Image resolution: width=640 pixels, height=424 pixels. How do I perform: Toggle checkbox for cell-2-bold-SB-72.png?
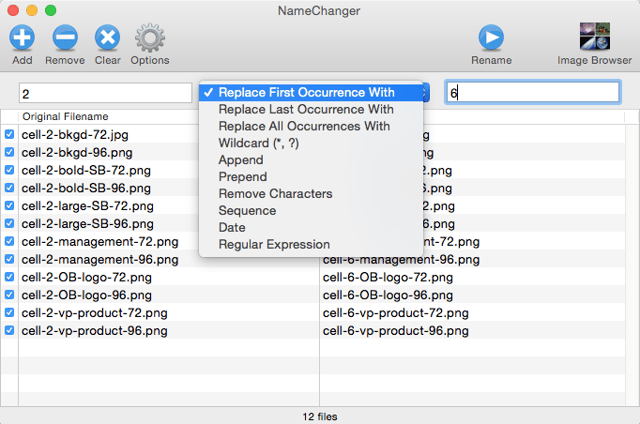tap(9, 170)
